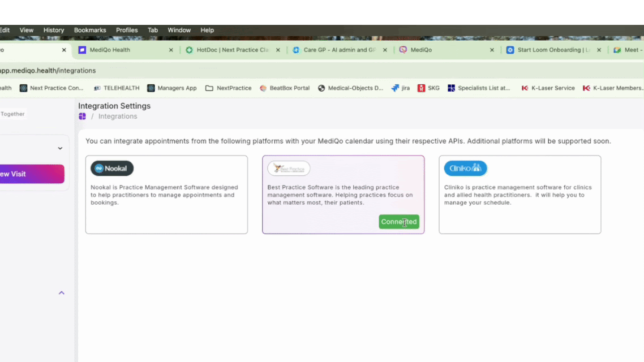Open the Medical-Objects bookmark
Image resolution: width=644 pixels, height=362 pixels.
coord(350,88)
